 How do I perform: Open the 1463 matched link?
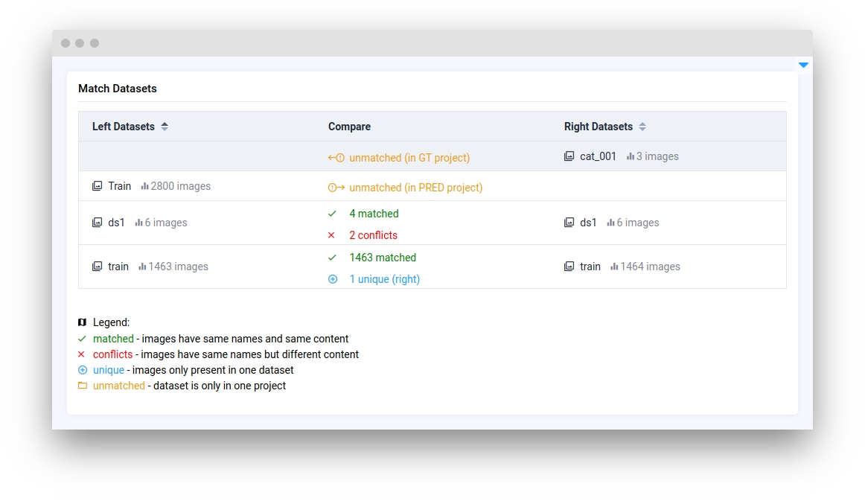tap(383, 258)
